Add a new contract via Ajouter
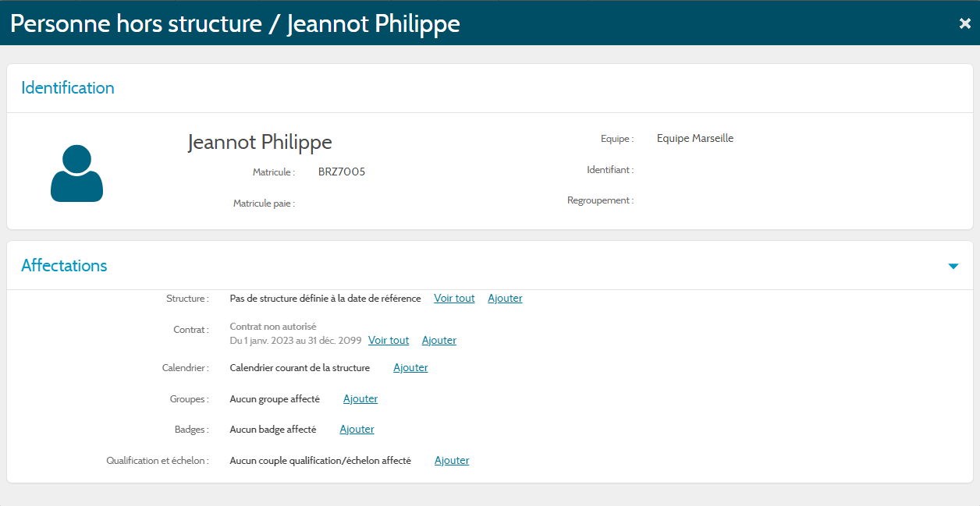 point(439,341)
